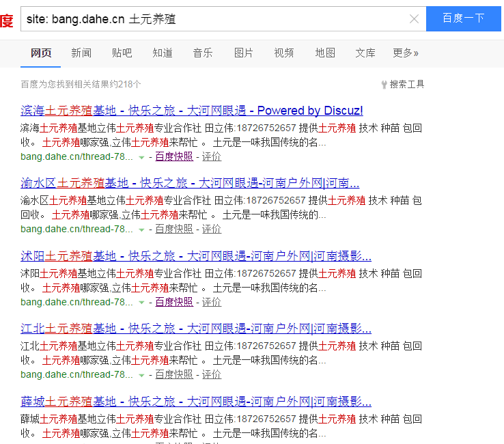Screen dimensions: 504x444
Task: Click the Baidu logo
Action: point(6,20)
